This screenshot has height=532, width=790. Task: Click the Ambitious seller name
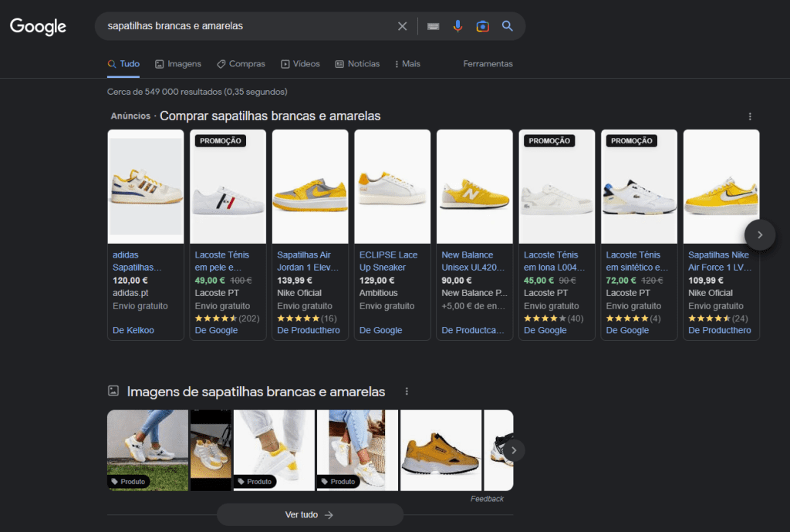tap(378, 293)
